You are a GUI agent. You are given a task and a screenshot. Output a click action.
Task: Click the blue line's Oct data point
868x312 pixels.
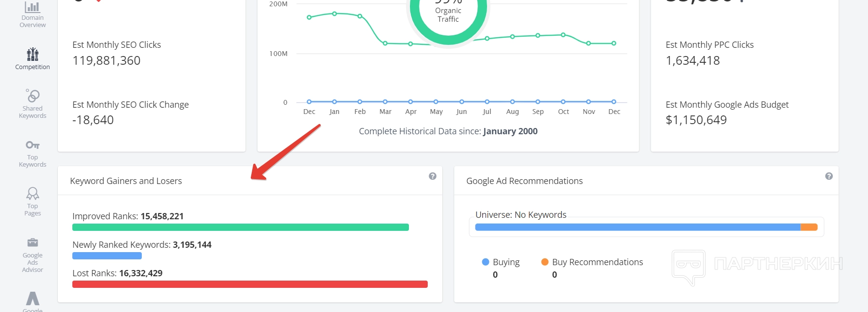point(563,101)
